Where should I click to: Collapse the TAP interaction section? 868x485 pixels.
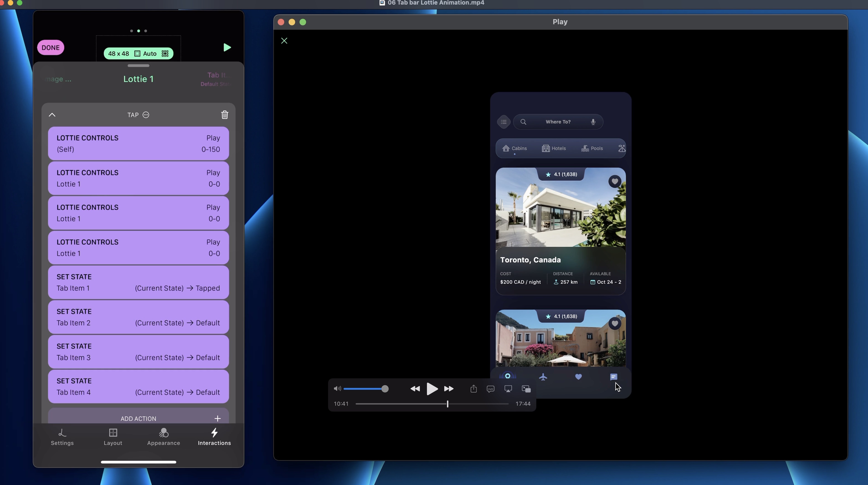[x=52, y=115]
